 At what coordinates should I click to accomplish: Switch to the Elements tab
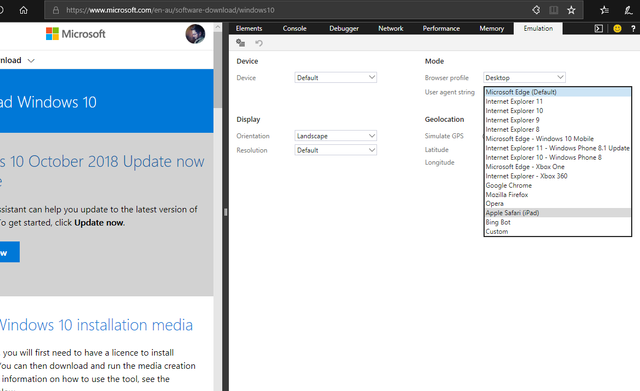tap(249, 28)
